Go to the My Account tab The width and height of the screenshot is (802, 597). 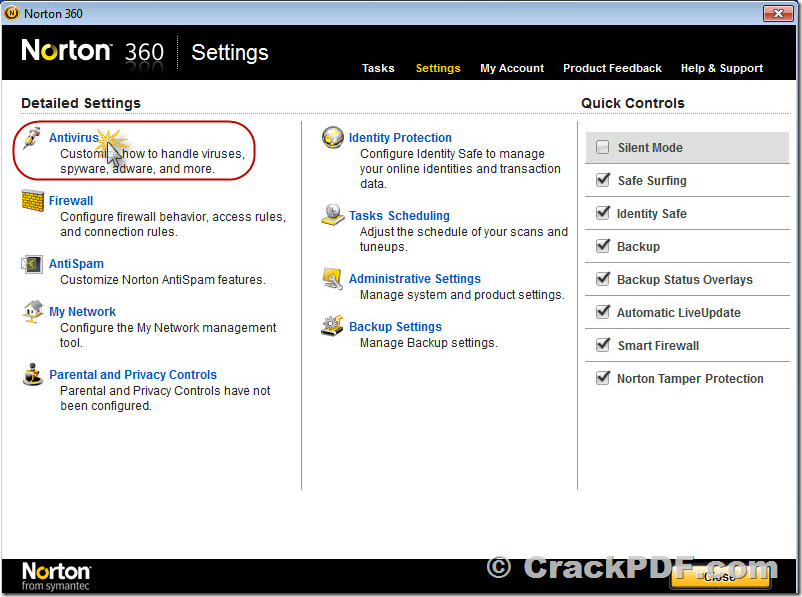click(x=512, y=68)
